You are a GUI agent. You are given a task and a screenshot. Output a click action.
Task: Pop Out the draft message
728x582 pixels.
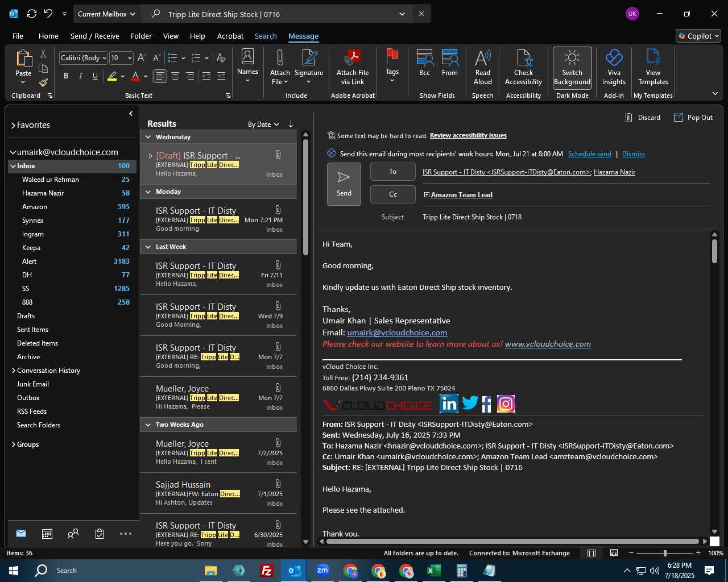pos(693,118)
